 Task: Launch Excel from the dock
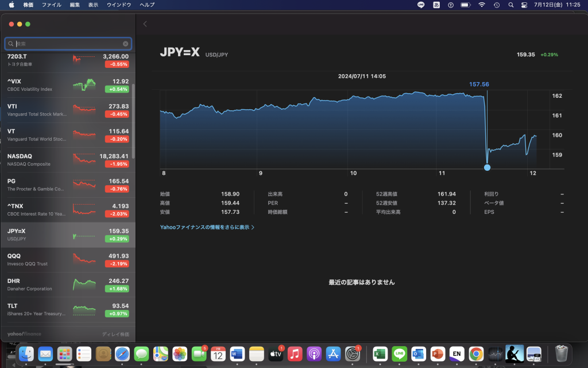(x=380, y=354)
